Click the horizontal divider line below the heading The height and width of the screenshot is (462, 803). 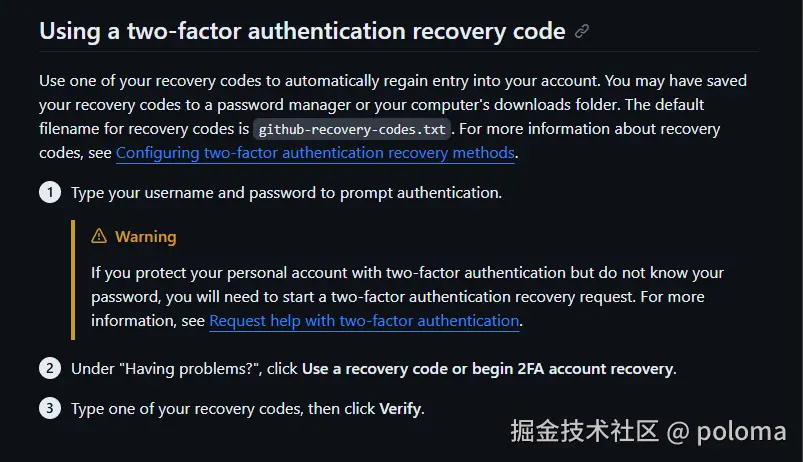pos(398,51)
